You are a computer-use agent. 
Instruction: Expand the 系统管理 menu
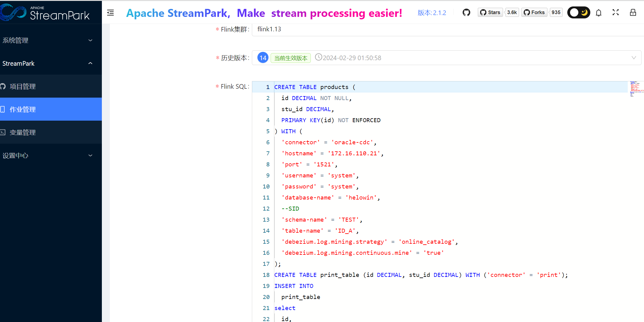[51, 40]
